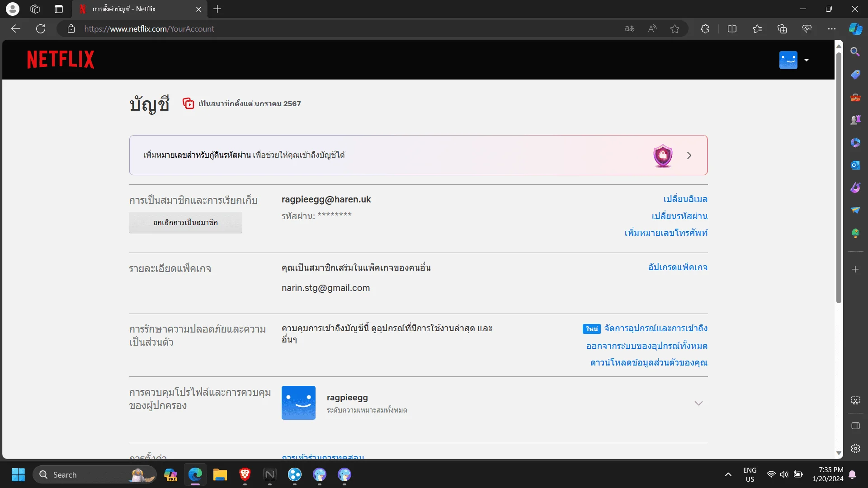The image size is (868, 488).
Task: Click the ragpieegg profile avatar thumbnail
Action: (298, 403)
